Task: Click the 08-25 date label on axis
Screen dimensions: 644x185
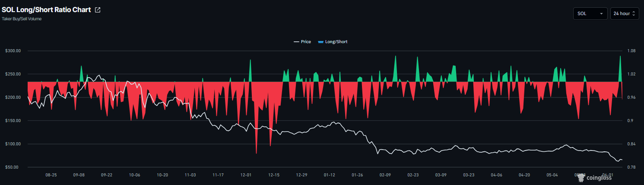Action: (x=51, y=175)
